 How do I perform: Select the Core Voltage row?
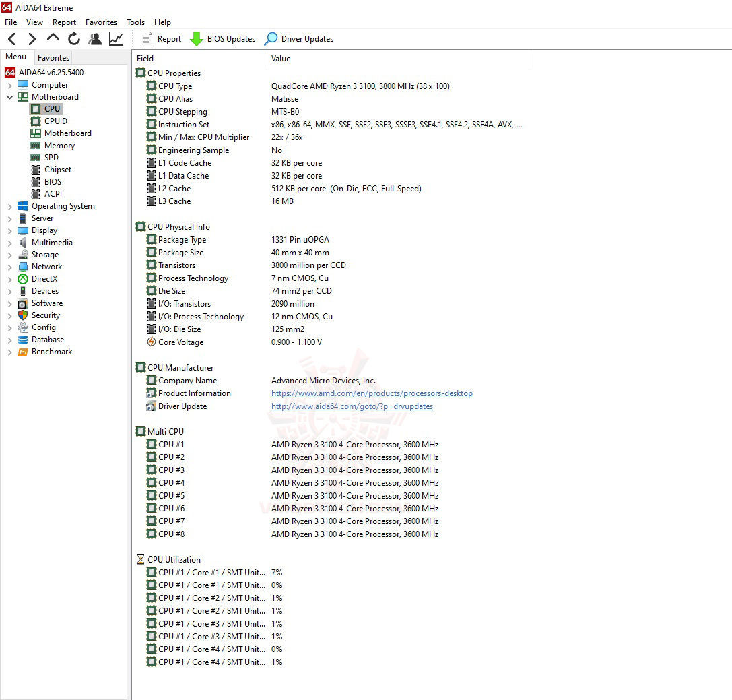[x=331, y=342]
